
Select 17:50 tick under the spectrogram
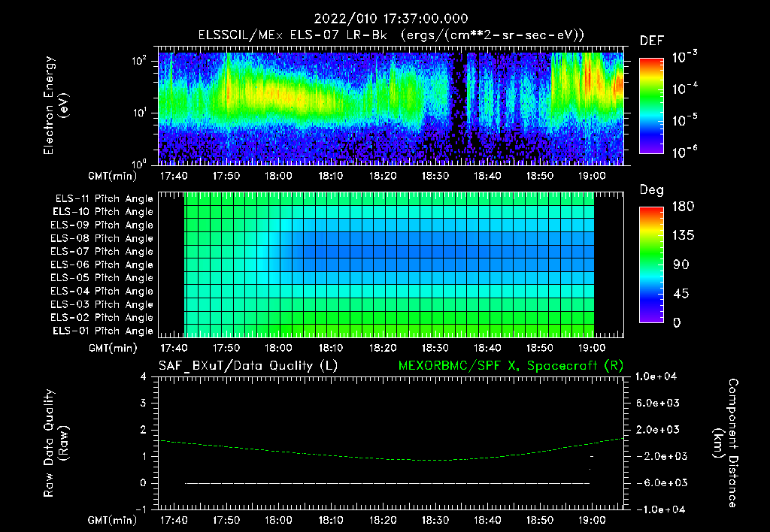226,176
